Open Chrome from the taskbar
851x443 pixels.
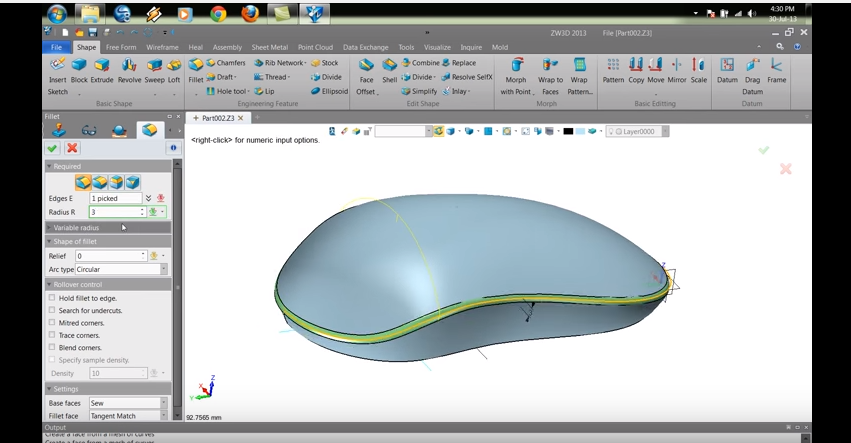point(218,14)
